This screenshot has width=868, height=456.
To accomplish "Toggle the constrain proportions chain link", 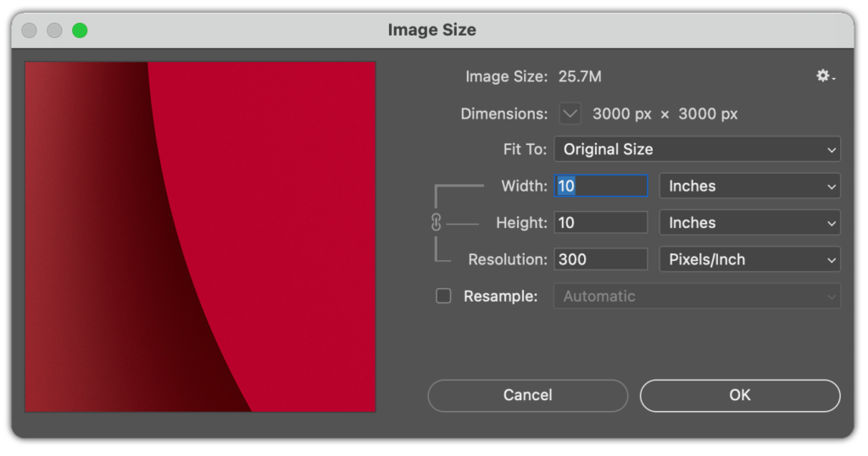I will click(x=437, y=222).
